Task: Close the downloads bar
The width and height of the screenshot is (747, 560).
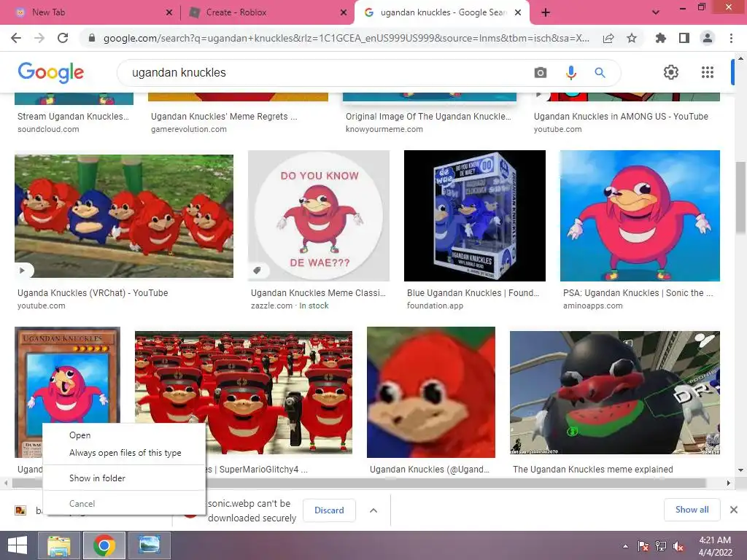Action: 734,510
